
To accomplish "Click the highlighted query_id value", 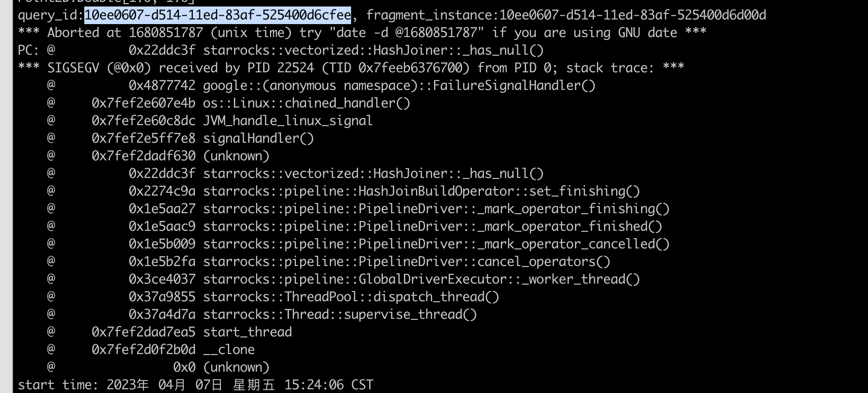I will 218,15.
